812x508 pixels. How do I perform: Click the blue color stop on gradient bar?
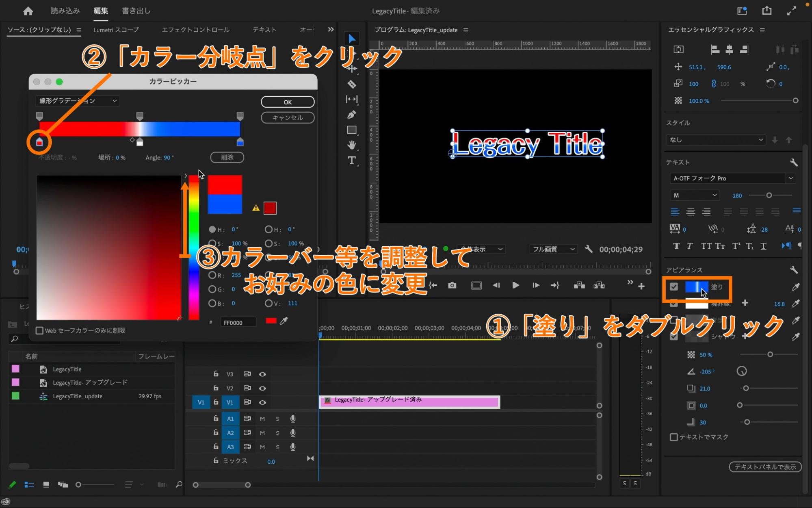pos(240,142)
